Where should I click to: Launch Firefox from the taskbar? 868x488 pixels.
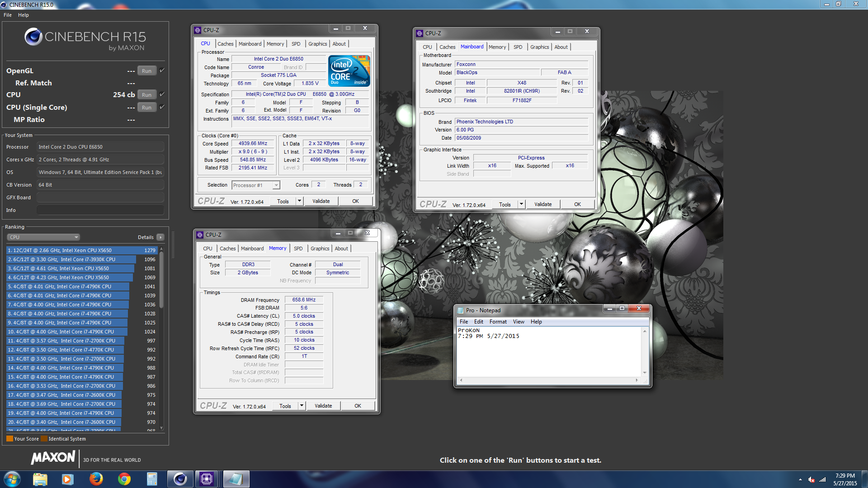pyautogui.click(x=96, y=479)
